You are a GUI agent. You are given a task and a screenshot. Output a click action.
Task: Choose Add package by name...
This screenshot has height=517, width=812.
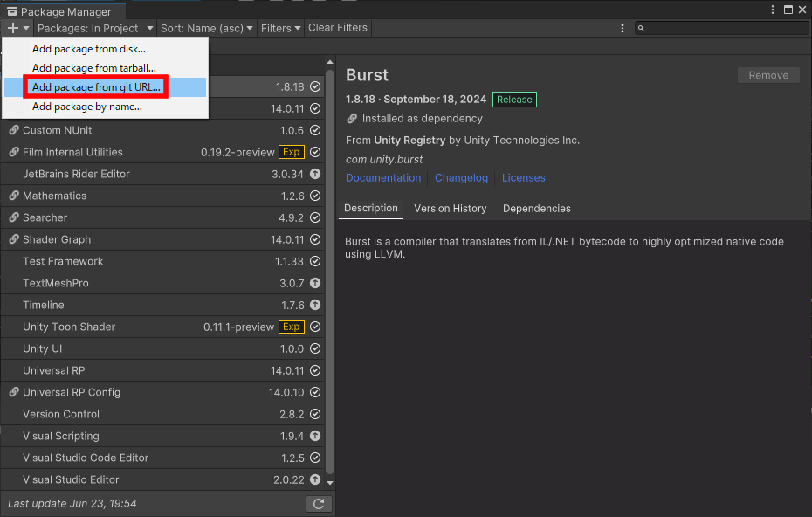coord(105,107)
